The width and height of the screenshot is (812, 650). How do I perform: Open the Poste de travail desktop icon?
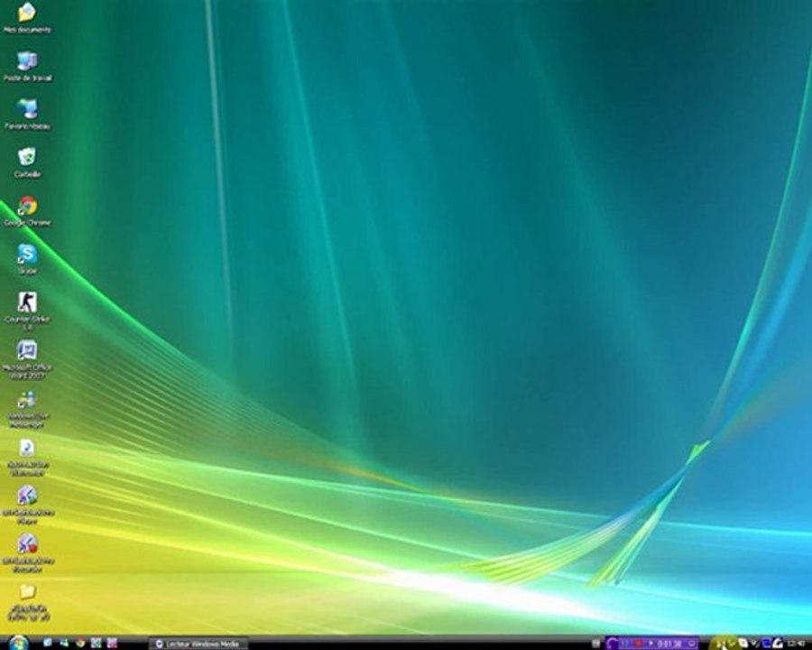pos(27,66)
